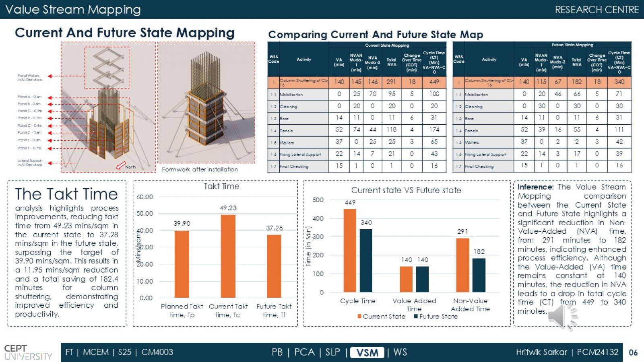Image resolution: width=644 pixels, height=362 pixels.
Task: Click the 'Panel F - 0.7m' label
Action: pyautogui.click(x=29, y=148)
